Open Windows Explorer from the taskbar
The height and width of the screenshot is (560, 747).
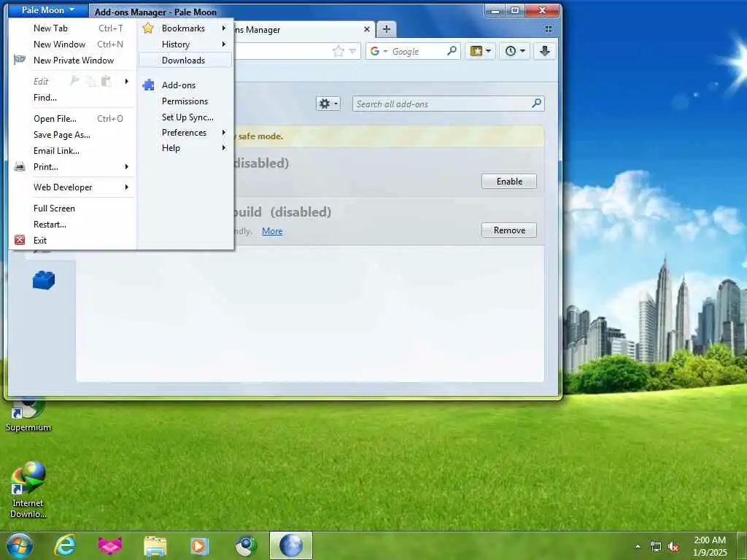click(x=155, y=546)
